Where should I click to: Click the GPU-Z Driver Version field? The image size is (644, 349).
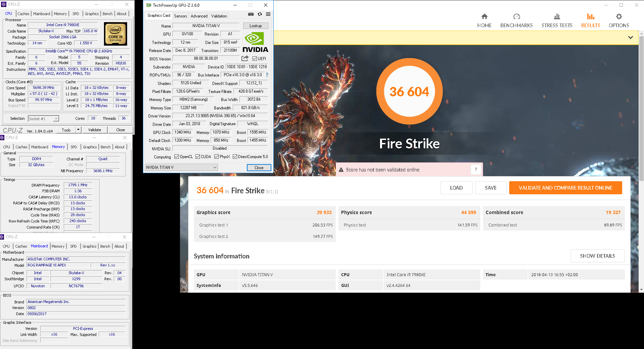(220, 116)
